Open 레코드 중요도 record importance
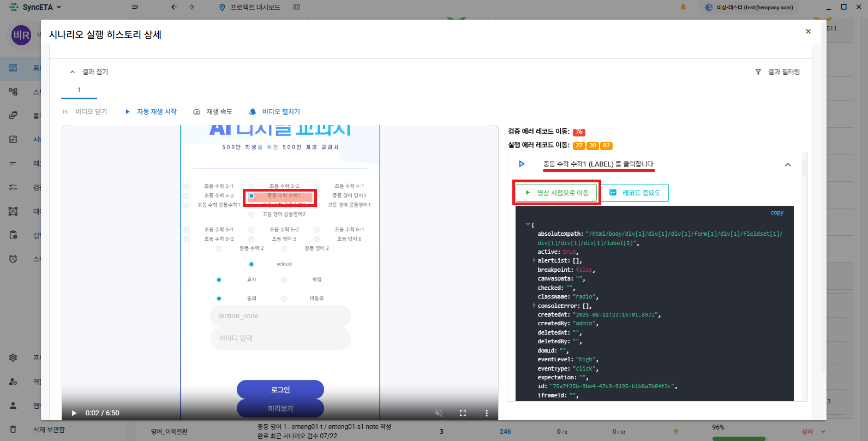This screenshot has width=868, height=441. (x=634, y=193)
